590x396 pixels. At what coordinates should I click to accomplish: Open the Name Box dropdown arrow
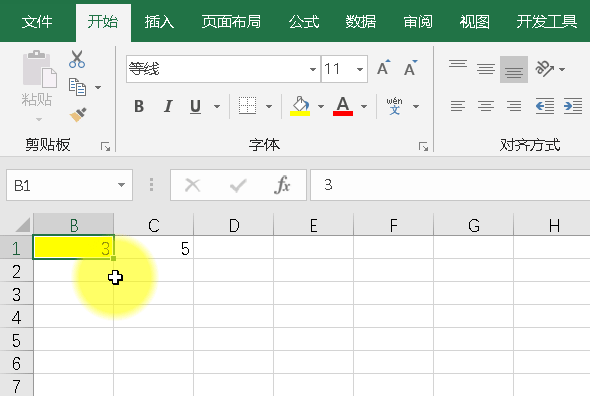(121, 185)
